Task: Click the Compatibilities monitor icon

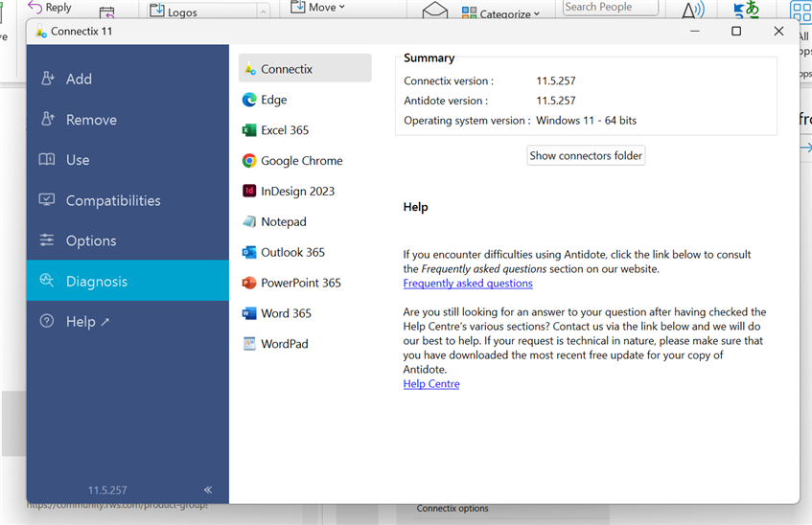Action: [47, 200]
